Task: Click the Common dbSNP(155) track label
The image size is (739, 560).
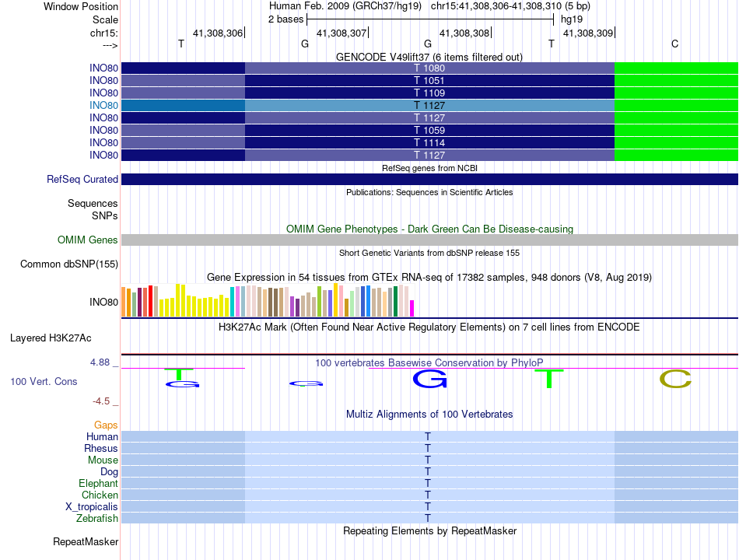Action: tap(68, 264)
